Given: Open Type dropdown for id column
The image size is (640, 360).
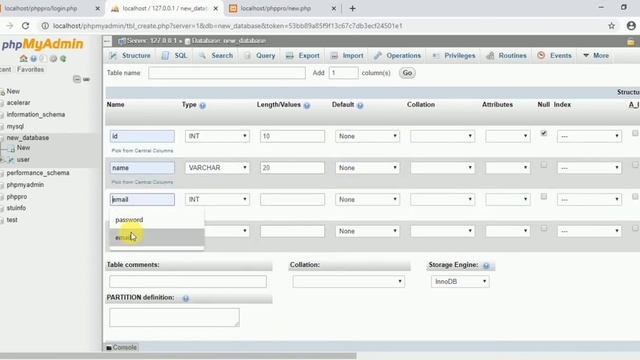Looking at the screenshot, I should click(217, 136).
